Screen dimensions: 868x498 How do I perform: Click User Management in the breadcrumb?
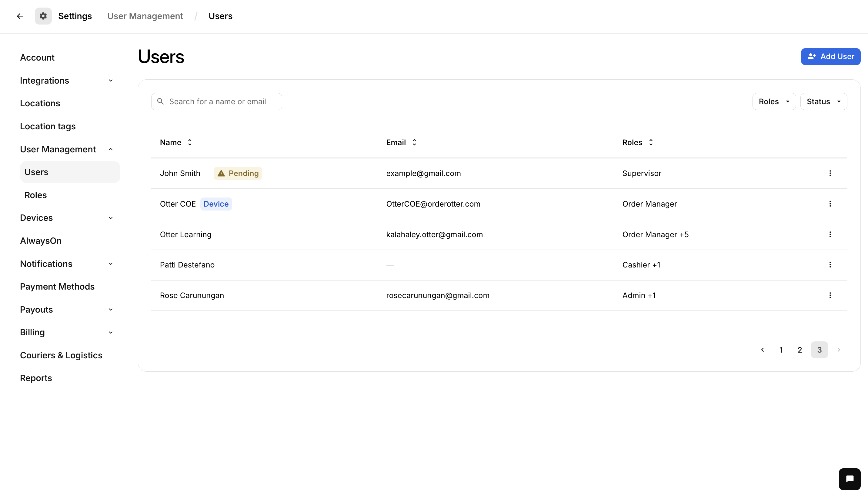145,16
